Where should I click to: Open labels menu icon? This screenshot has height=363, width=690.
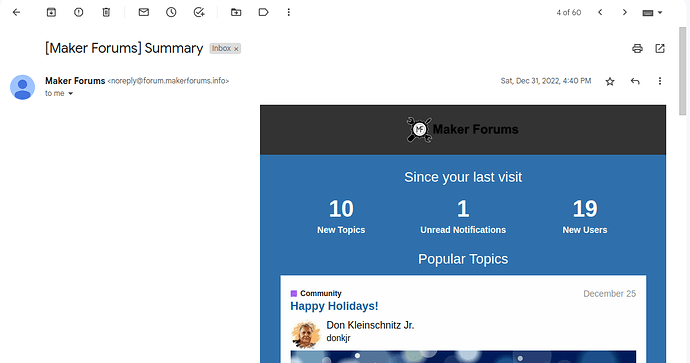(x=263, y=12)
